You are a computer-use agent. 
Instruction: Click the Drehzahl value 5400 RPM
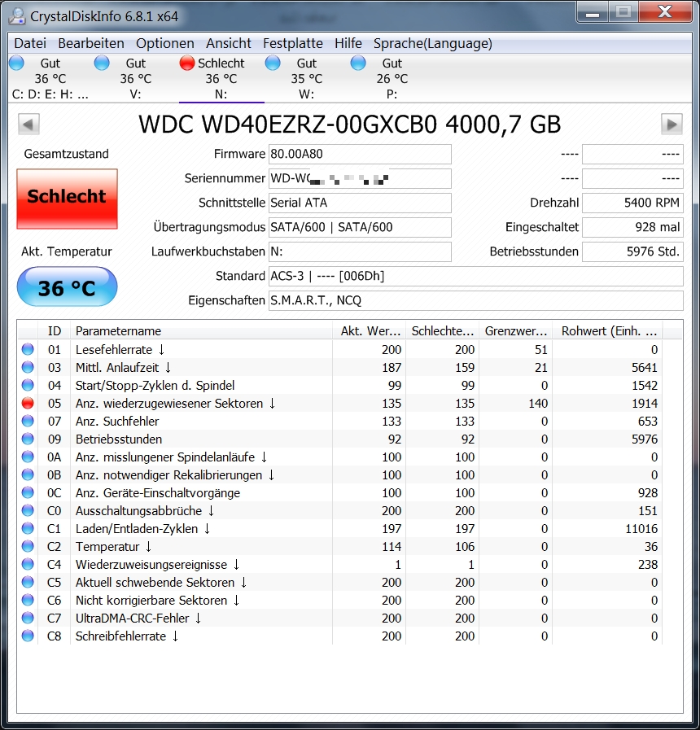632,203
